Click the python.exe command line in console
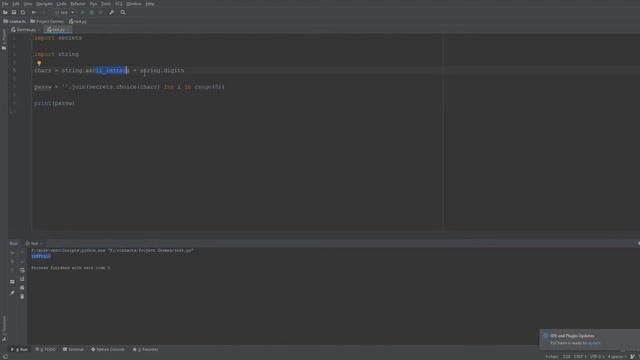The image size is (640, 360). coord(112,250)
